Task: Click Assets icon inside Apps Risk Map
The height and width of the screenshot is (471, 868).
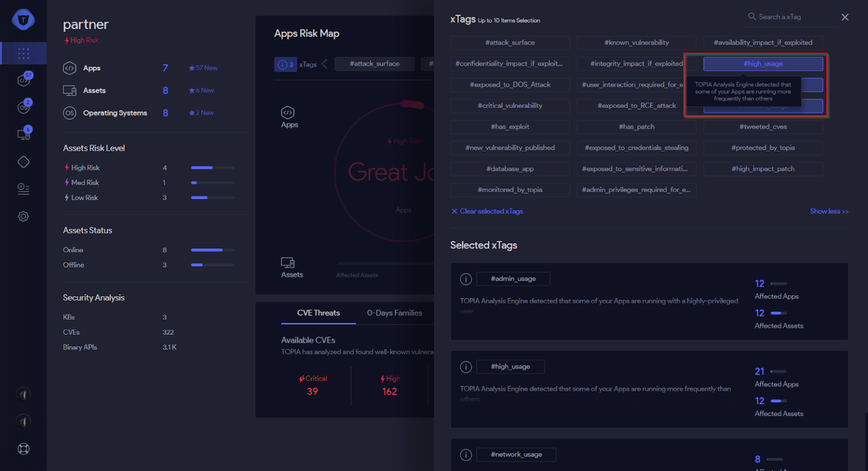Action: coord(288,262)
